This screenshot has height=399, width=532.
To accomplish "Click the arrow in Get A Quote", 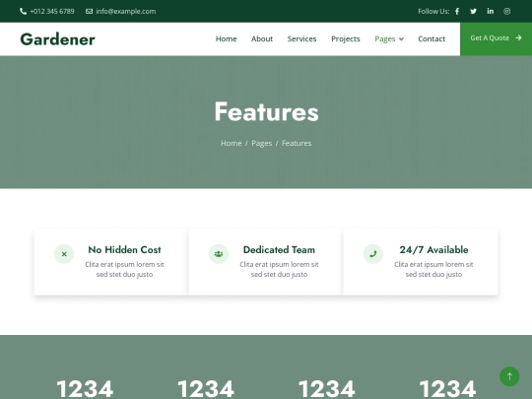I will pos(518,38).
